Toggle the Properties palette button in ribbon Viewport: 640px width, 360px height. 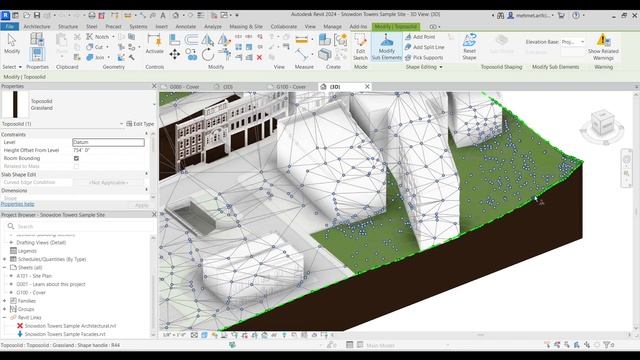coord(37,54)
